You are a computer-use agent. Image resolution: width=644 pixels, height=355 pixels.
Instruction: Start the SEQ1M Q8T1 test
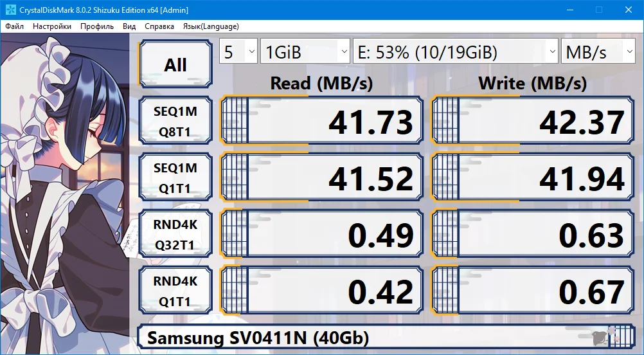click(176, 121)
